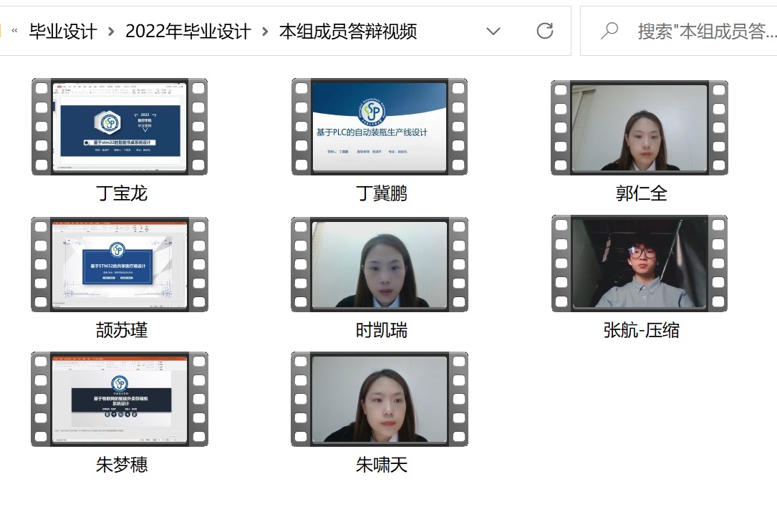The width and height of the screenshot is (777, 532).
Task: Select the 时凯瑞 video thumbnail
Action: (x=380, y=264)
